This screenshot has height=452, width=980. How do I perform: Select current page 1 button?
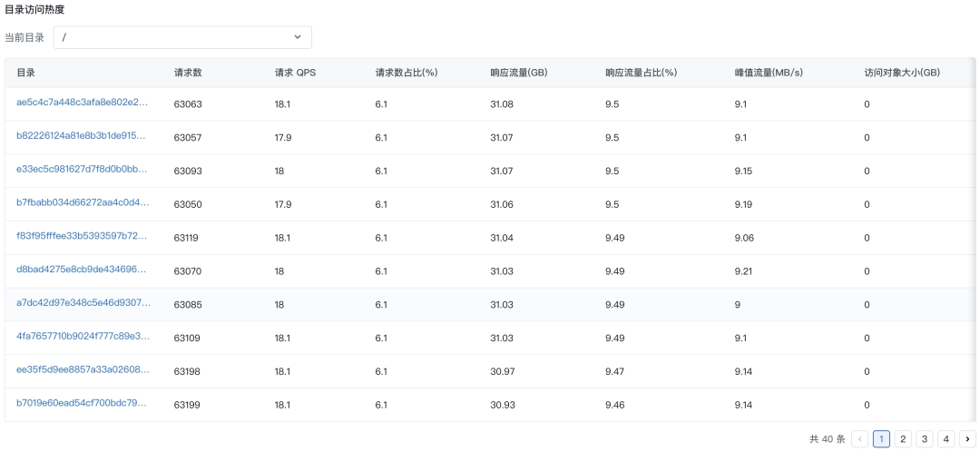881,439
